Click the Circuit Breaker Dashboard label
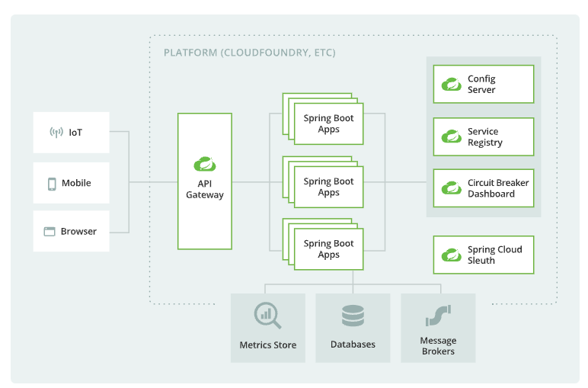Screen dimensions: 588x388 coord(498,188)
